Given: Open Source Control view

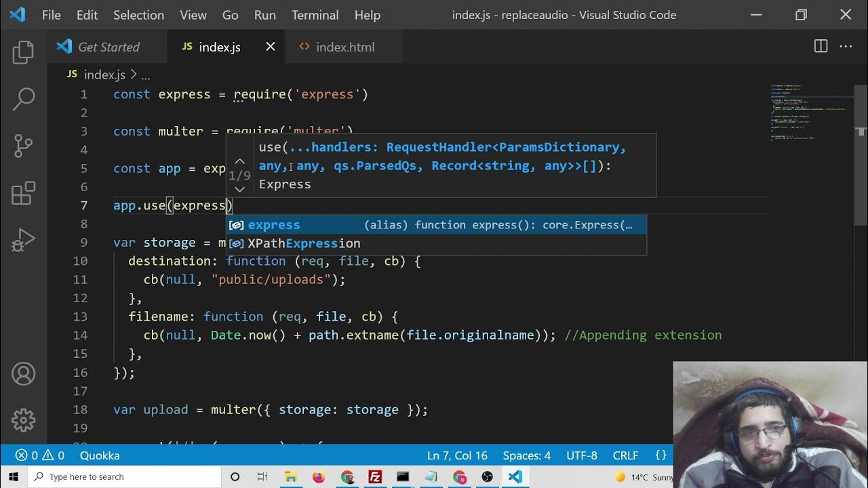Looking at the screenshot, I should tap(23, 146).
